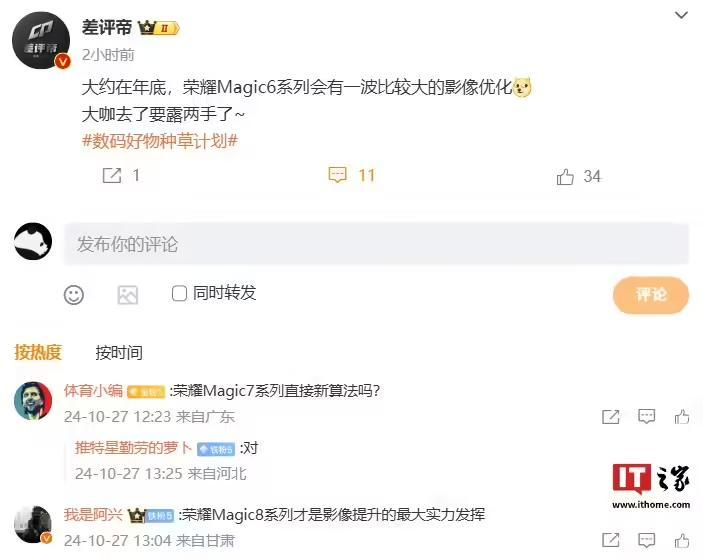
Task: Click the 发布你的评论 comment input field
Action: pyautogui.click(x=376, y=244)
